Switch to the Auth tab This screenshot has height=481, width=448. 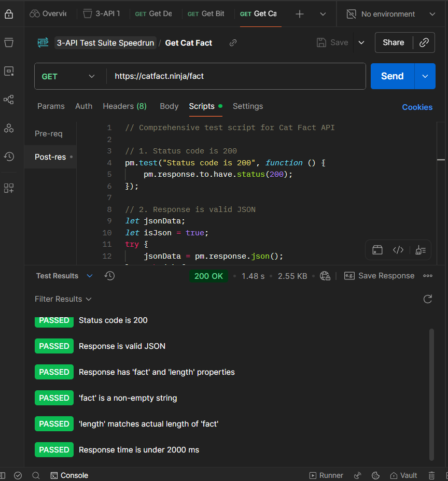[84, 106]
